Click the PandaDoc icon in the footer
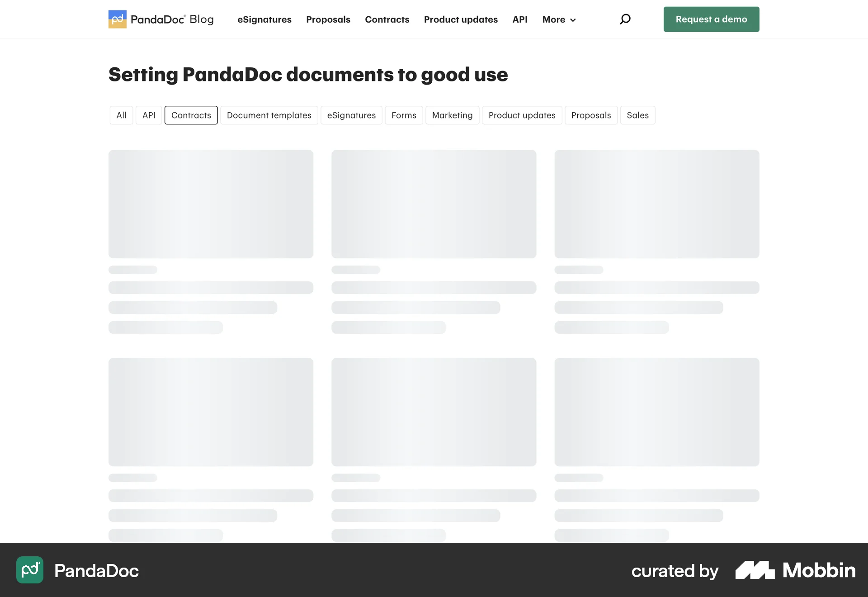868x597 pixels. (29, 570)
